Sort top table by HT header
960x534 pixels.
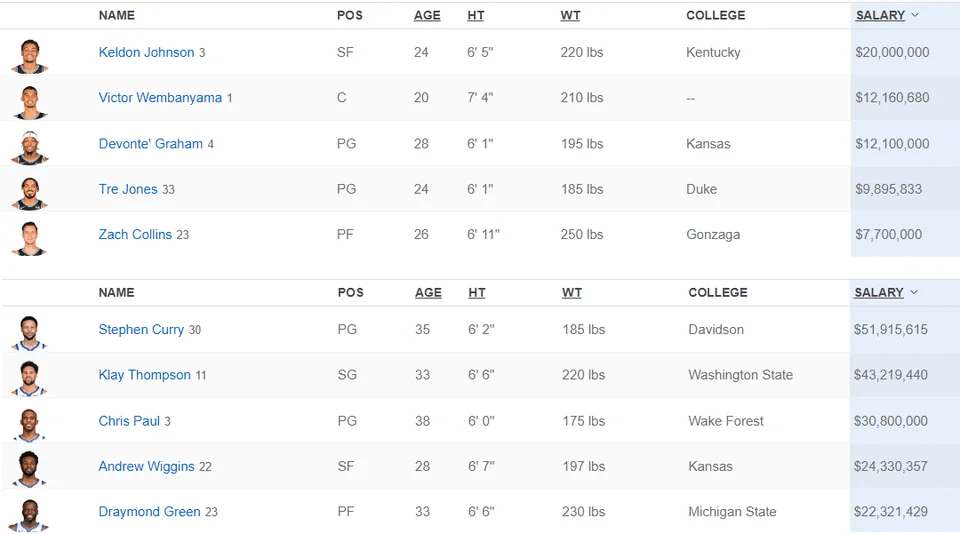pyautogui.click(x=475, y=15)
